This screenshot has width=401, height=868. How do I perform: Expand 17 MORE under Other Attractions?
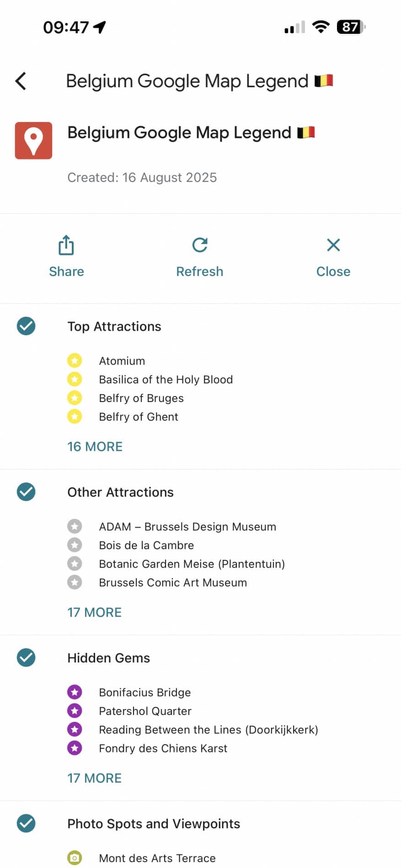pyautogui.click(x=95, y=612)
